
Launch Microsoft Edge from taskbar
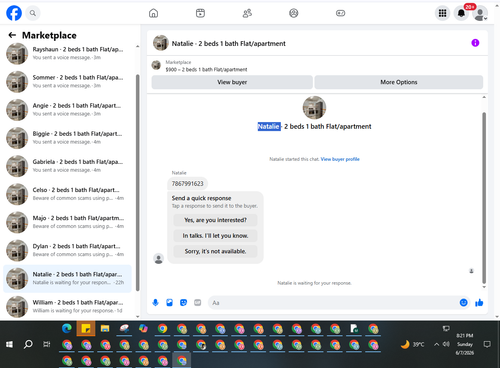click(67, 329)
